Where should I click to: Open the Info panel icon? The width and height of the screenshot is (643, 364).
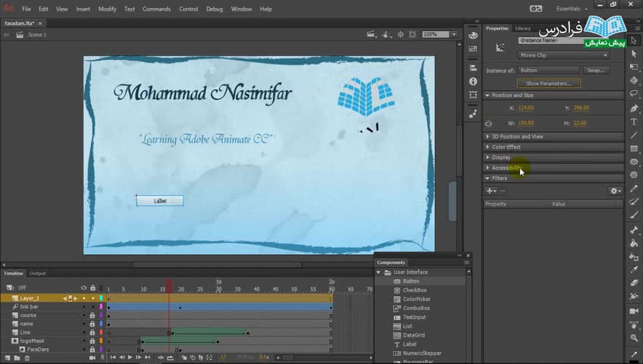coord(473,81)
